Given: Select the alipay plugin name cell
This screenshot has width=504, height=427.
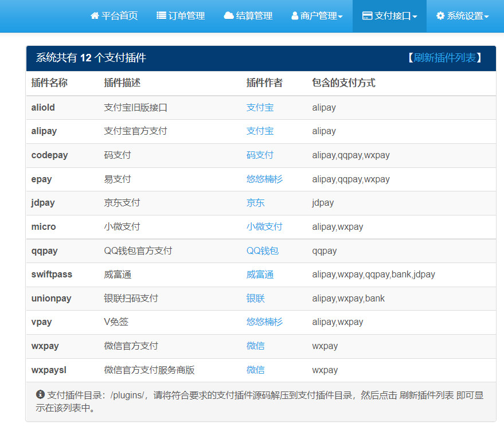Looking at the screenshot, I should [44, 131].
